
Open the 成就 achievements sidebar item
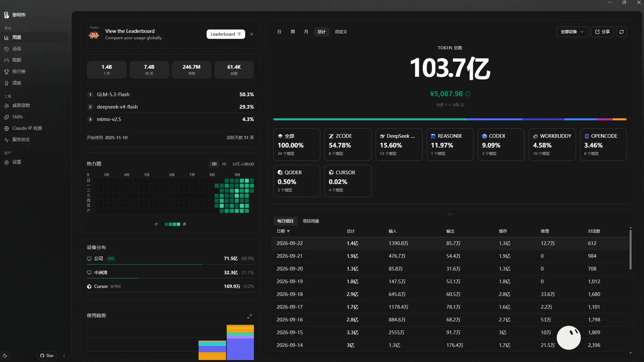(35, 83)
